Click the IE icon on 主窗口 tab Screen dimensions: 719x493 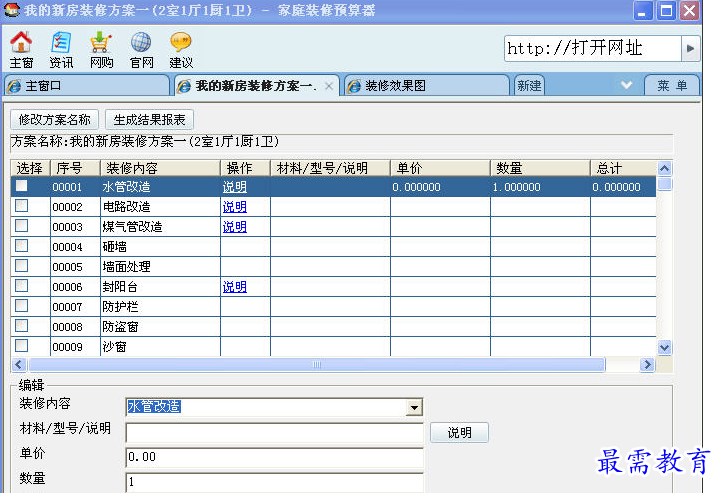tap(14, 86)
